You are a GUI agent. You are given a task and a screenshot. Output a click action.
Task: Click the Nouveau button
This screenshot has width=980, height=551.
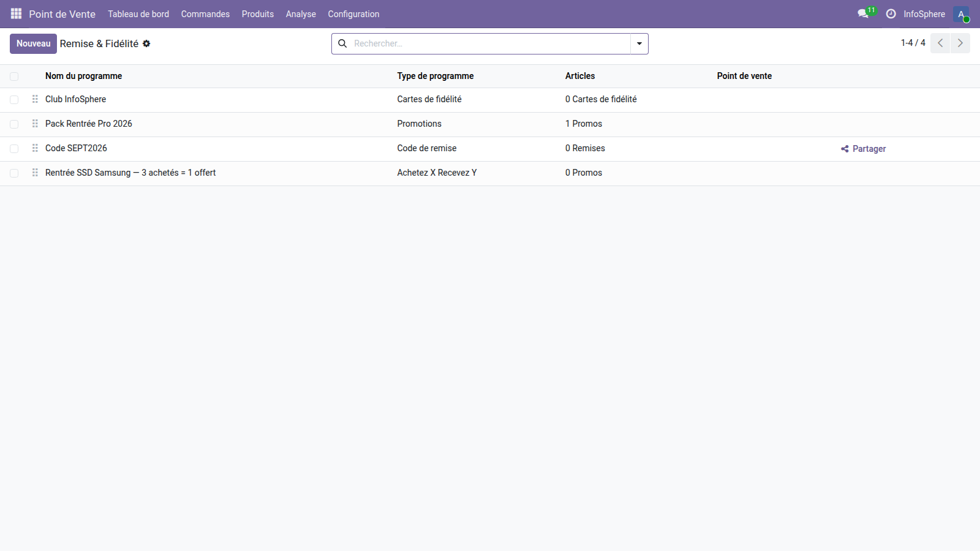point(33,43)
